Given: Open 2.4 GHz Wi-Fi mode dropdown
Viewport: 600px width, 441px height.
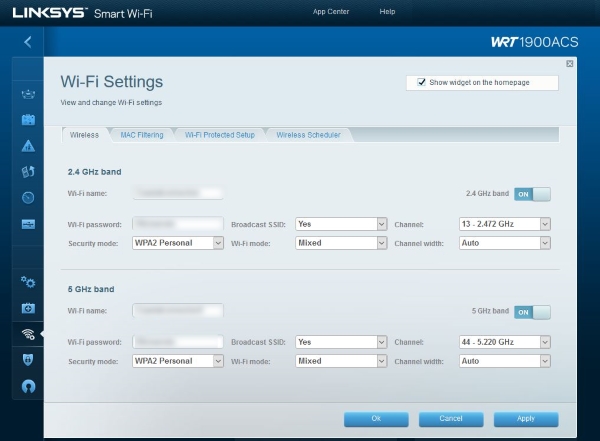Looking at the screenshot, I should pyautogui.click(x=341, y=243).
